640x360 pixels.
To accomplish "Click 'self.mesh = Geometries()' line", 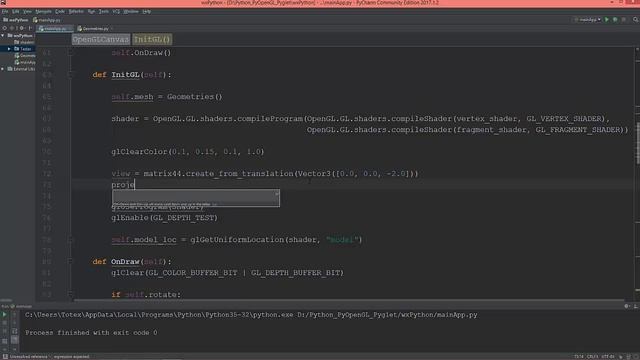I will point(167,97).
